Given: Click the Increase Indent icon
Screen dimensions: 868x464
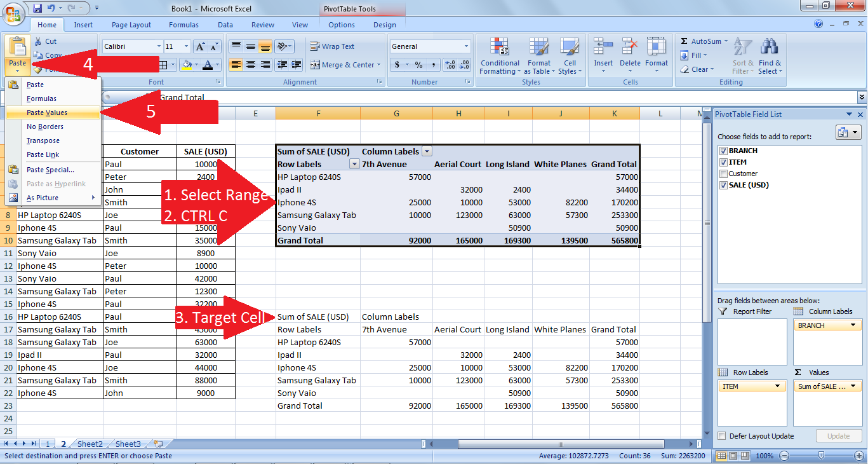Looking at the screenshot, I should tap(297, 65).
